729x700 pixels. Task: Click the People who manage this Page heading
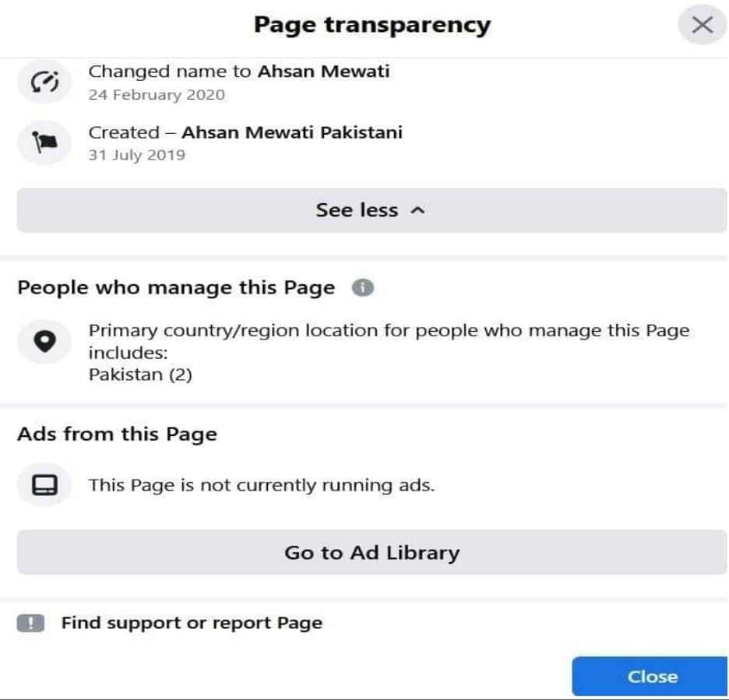(x=176, y=288)
